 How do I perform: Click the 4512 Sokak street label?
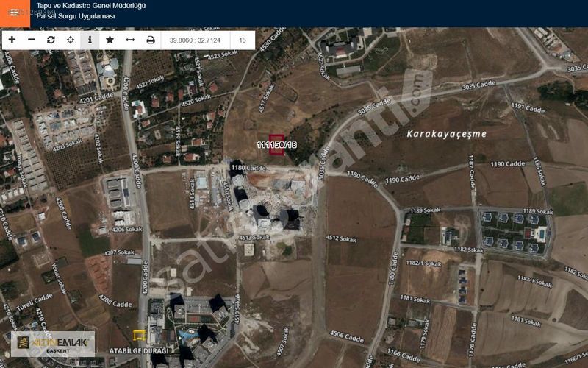coord(341,238)
